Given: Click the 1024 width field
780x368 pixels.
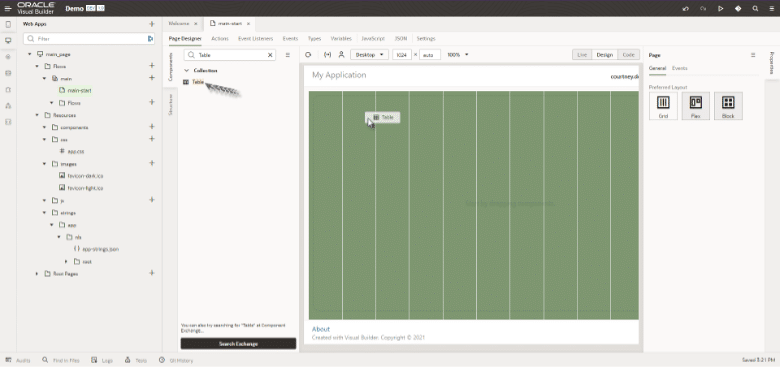Looking at the screenshot, I should coord(401,55).
